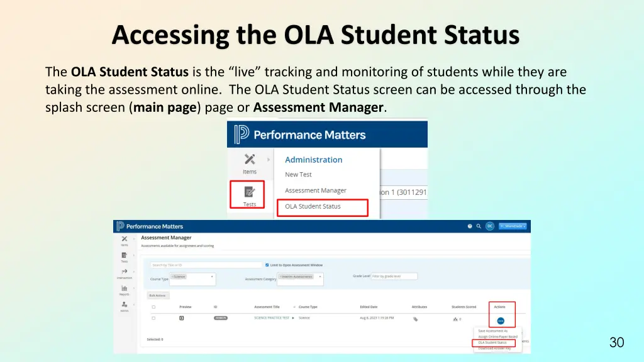Select Assessment Manager from the Administration menu

[x=316, y=190]
